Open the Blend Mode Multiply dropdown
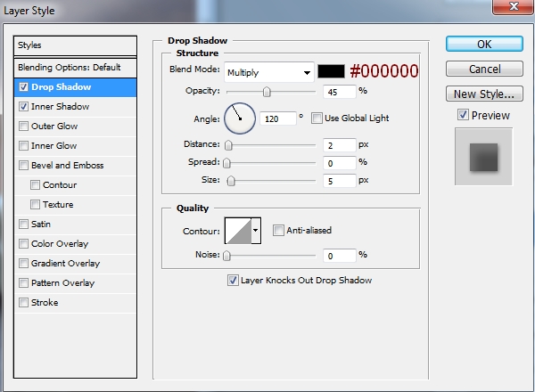This screenshot has width=535, height=392. (x=268, y=71)
